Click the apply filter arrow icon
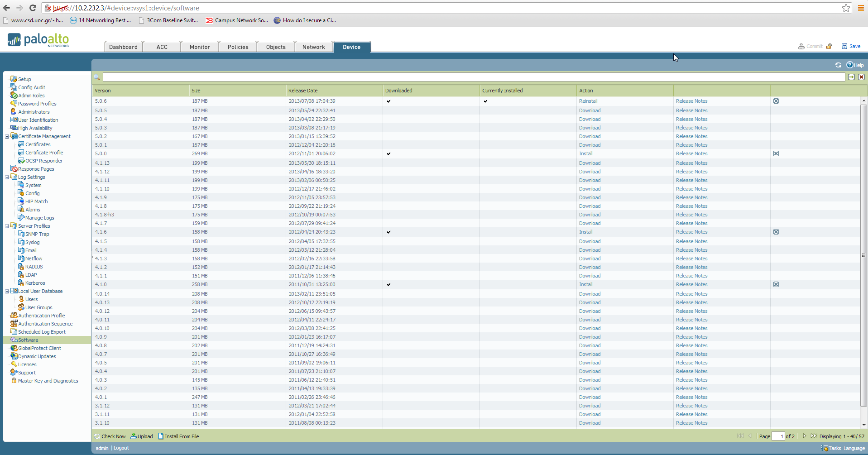This screenshot has height=455, width=868. pyautogui.click(x=851, y=77)
